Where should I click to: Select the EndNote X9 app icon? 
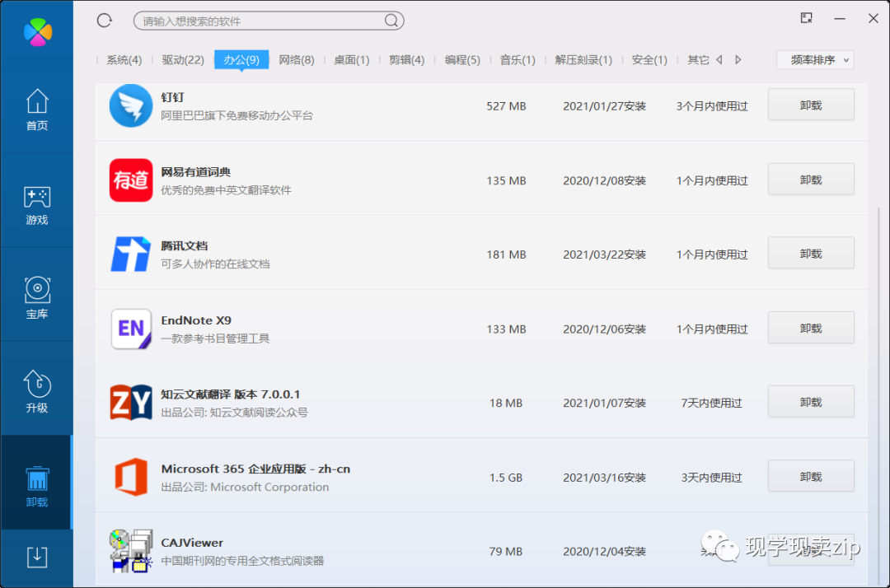130,328
